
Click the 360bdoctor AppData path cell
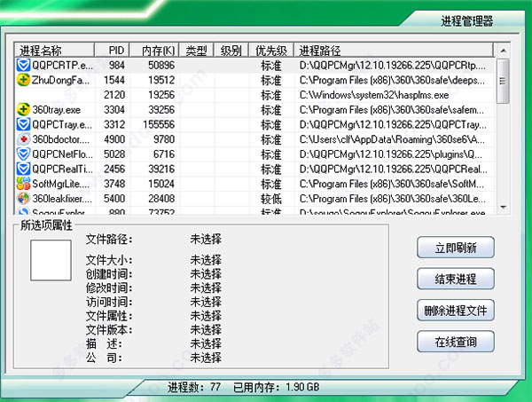point(392,139)
